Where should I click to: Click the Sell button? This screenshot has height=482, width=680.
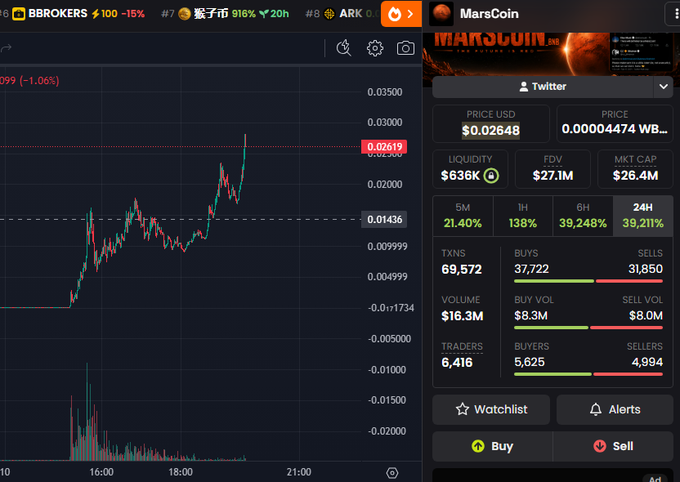tap(613, 446)
